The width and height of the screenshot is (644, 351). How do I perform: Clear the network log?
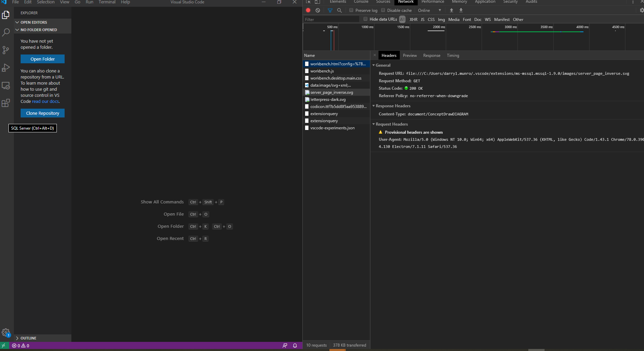[x=318, y=10]
